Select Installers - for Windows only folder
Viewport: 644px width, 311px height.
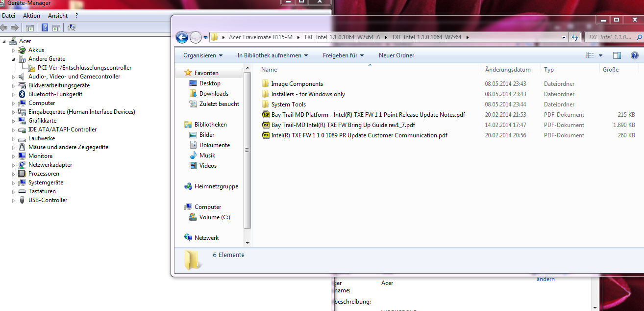tap(308, 94)
